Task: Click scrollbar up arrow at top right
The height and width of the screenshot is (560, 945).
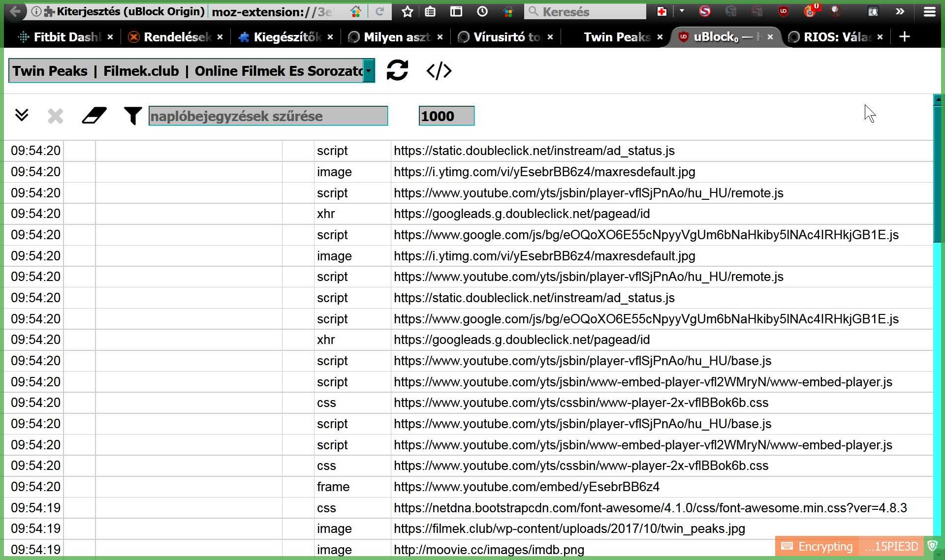Action: [938, 99]
